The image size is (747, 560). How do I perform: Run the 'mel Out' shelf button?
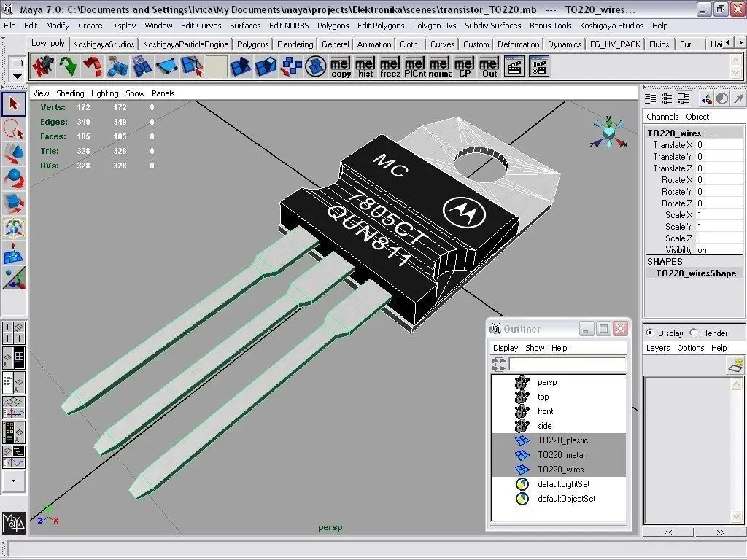click(489, 66)
